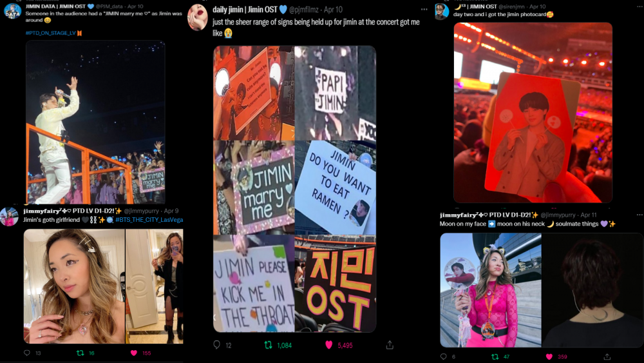Click the reply icon showing 13 replies
This screenshot has width=644, height=363.
point(27,353)
